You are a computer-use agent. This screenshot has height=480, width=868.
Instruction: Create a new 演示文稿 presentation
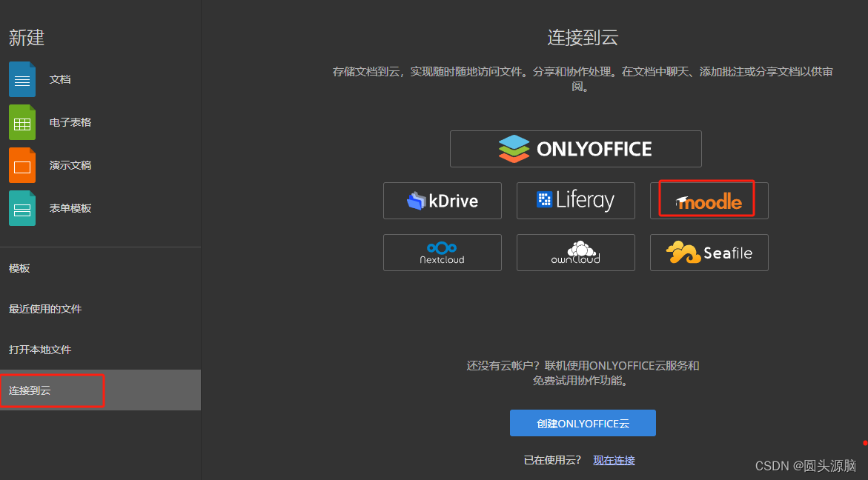click(70, 165)
